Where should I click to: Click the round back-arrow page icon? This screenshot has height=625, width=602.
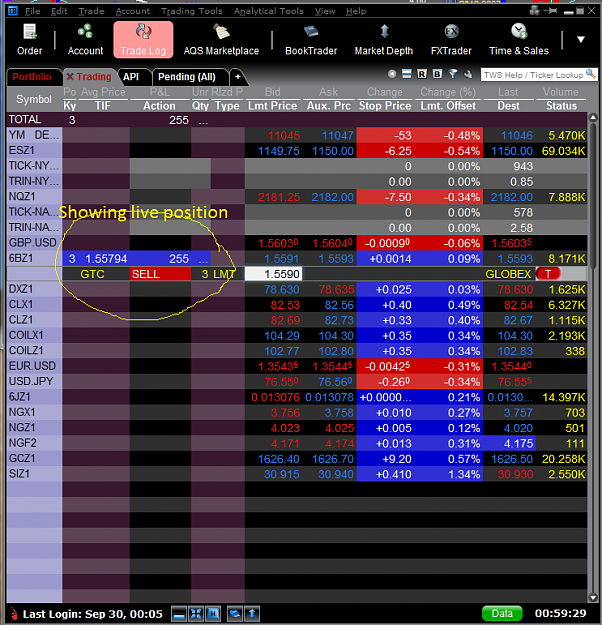[x=392, y=74]
